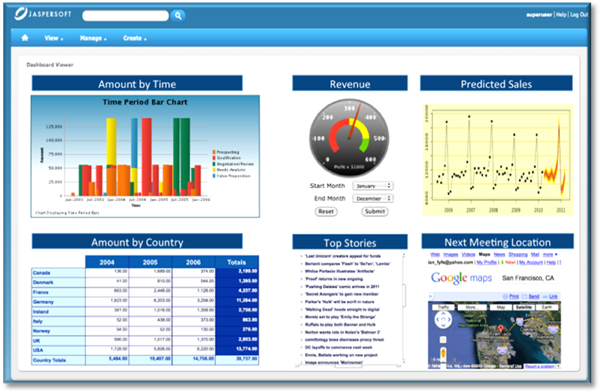Click the San Francisco, CA map search box
602x392 pixels.
[x=529, y=278]
